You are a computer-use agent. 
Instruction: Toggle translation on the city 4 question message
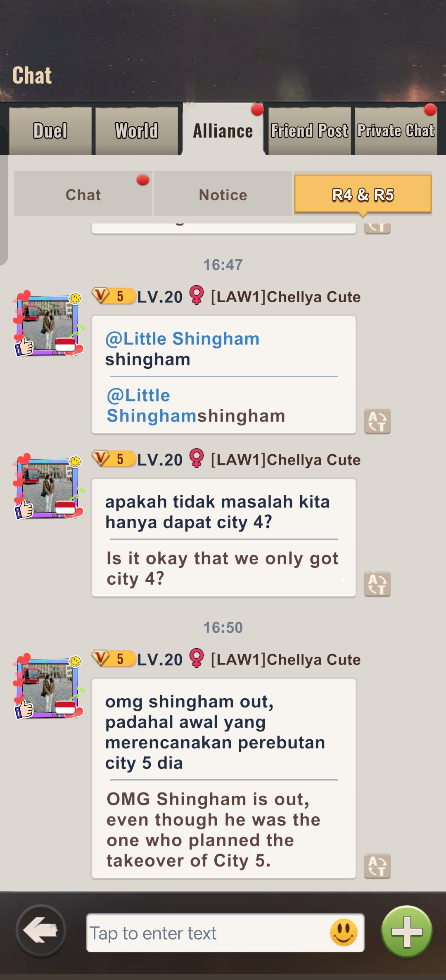[377, 584]
